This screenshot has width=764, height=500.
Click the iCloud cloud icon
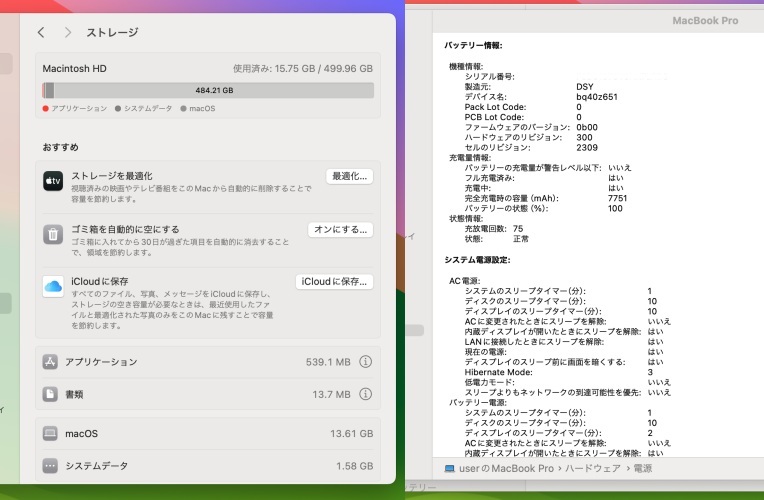click(x=53, y=286)
